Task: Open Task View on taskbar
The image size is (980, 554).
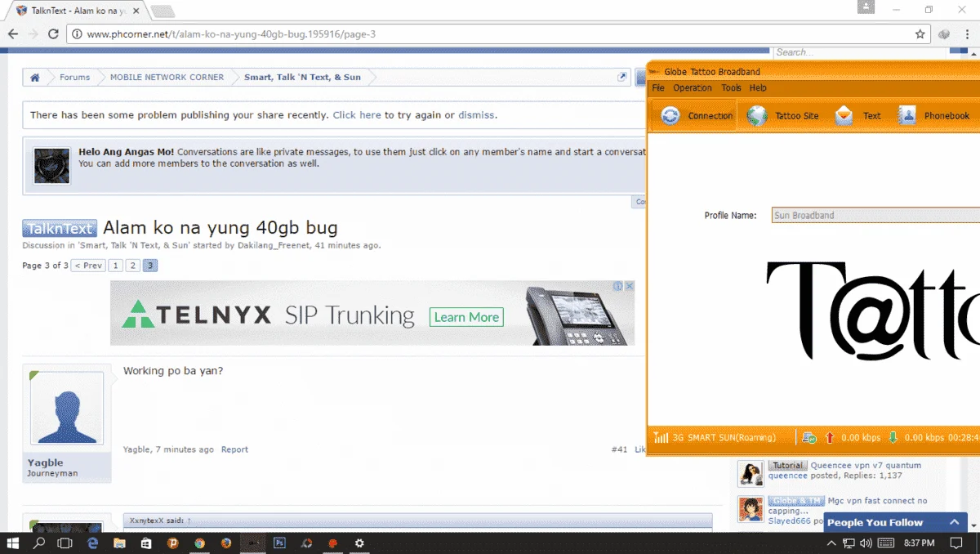Action: pyautogui.click(x=65, y=543)
